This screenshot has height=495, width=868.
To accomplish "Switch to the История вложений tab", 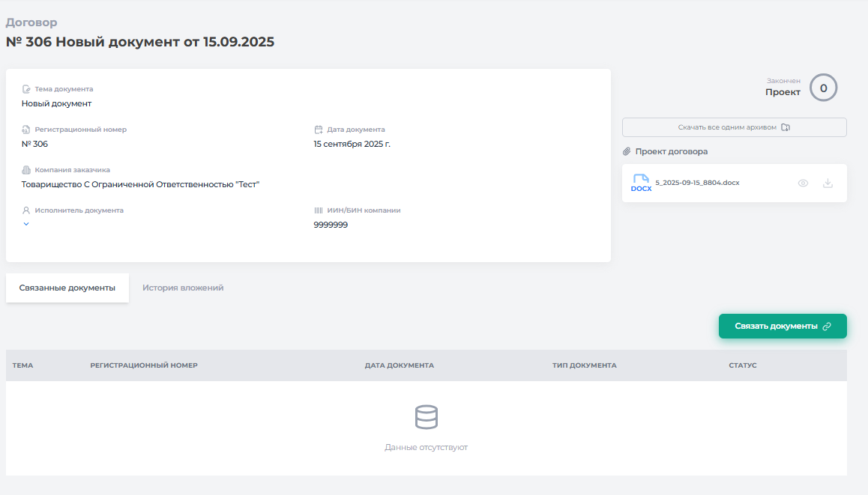I will (183, 288).
